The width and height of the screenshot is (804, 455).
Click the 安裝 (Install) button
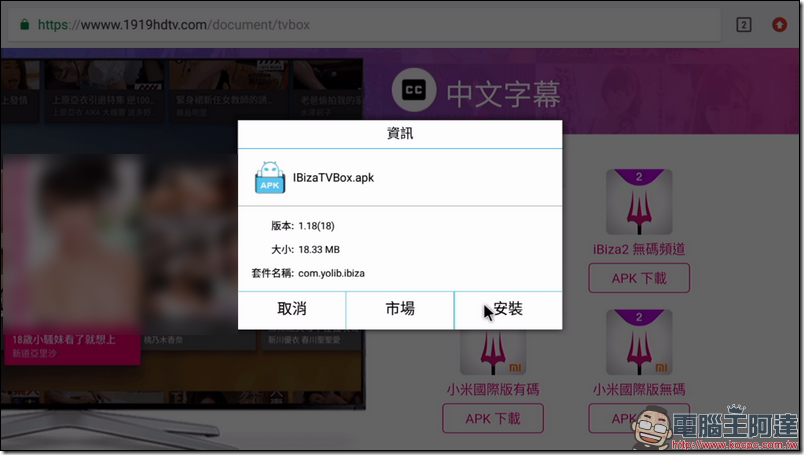click(508, 309)
